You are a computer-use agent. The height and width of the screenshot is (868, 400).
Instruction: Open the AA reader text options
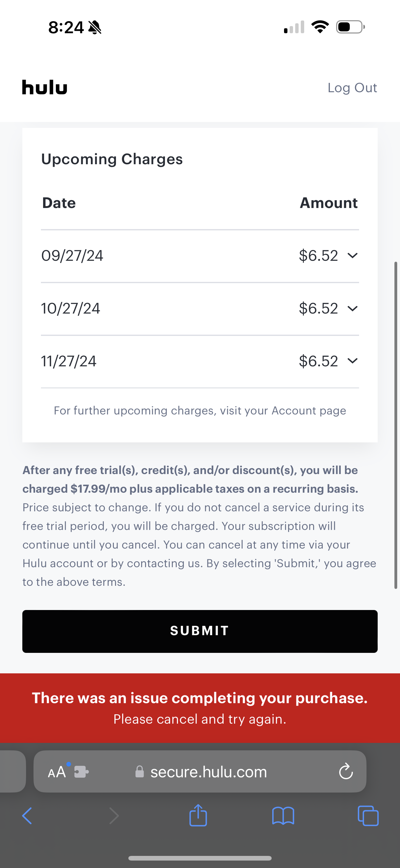pyautogui.click(x=56, y=772)
